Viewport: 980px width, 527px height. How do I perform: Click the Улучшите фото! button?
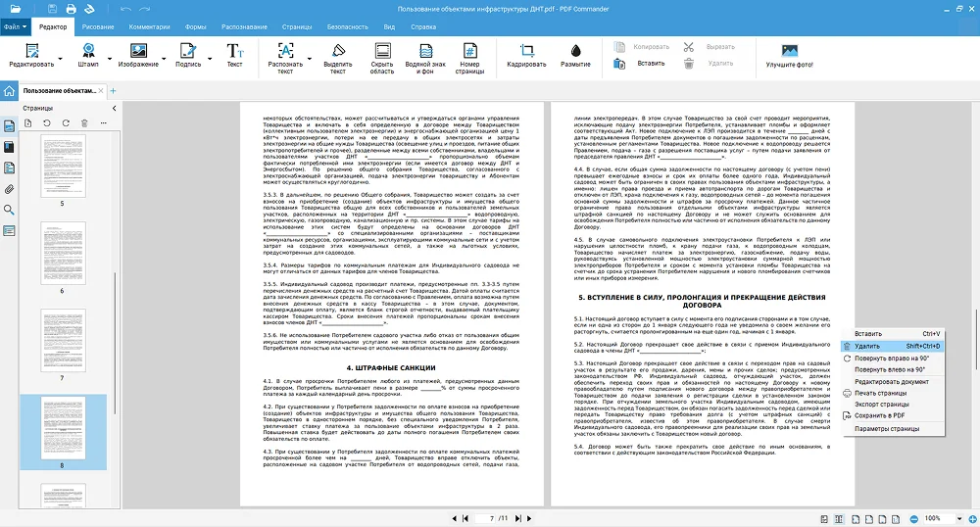[x=790, y=56]
